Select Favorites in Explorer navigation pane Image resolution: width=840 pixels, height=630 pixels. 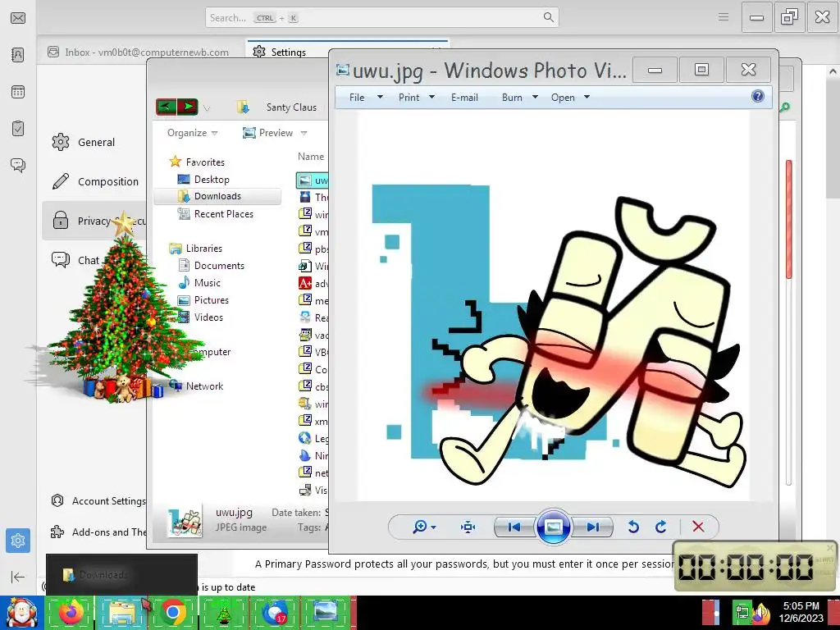pyautogui.click(x=197, y=162)
